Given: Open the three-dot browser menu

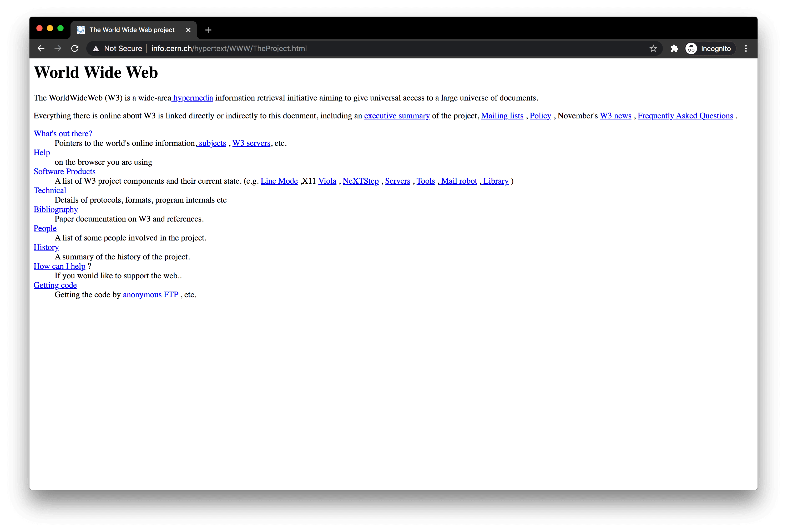Looking at the screenshot, I should point(746,48).
